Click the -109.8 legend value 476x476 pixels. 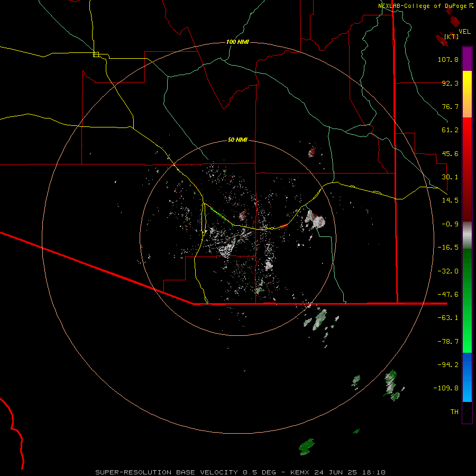(446, 388)
